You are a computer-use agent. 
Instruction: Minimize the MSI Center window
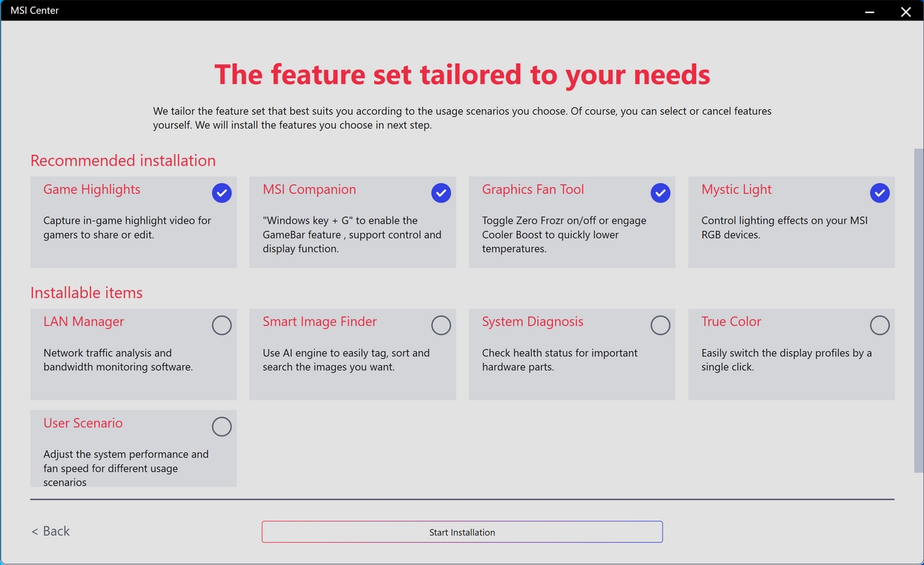pyautogui.click(x=871, y=11)
